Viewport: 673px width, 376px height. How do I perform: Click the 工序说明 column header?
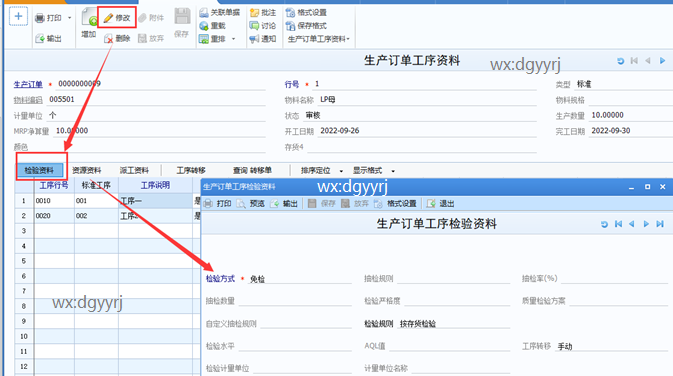tap(155, 185)
